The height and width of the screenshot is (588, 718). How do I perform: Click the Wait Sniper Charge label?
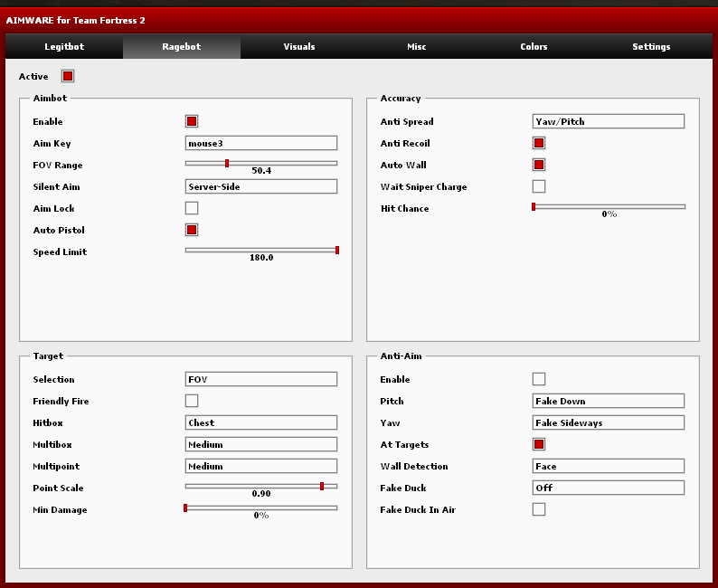[x=423, y=187]
